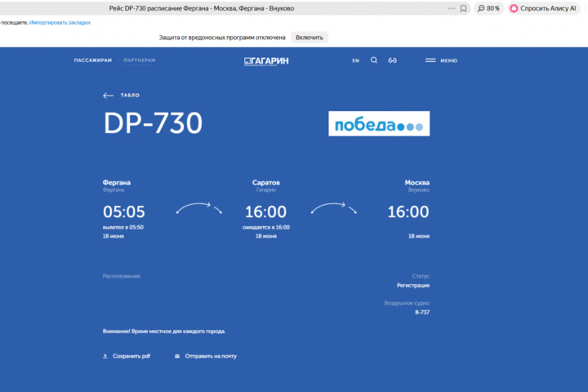Click the B-737 aircraft value
The height and width of the screenshot is (392, 588).
(422, 312)
